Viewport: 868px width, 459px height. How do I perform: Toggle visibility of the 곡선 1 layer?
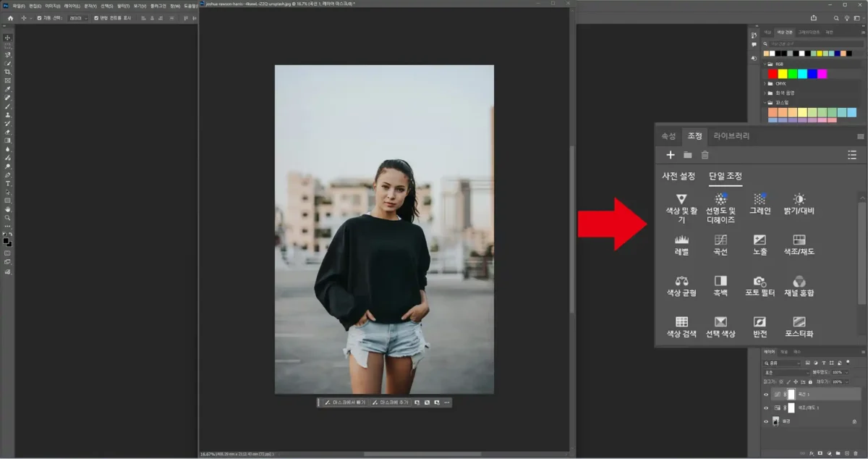[x=765, y=394]
